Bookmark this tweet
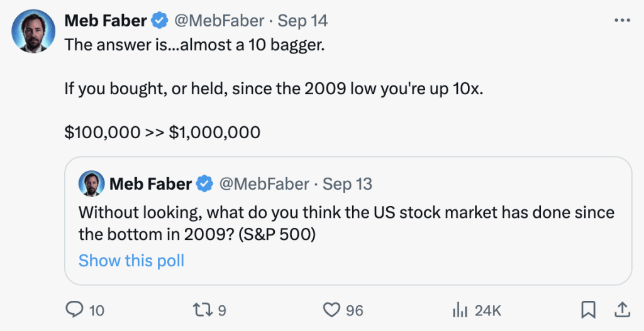The width and height of the screenshot is (644, 331). [x=588, y=310]
